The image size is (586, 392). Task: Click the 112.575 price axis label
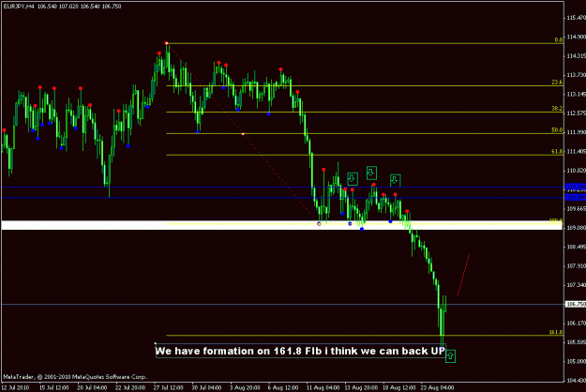(577, 113)
